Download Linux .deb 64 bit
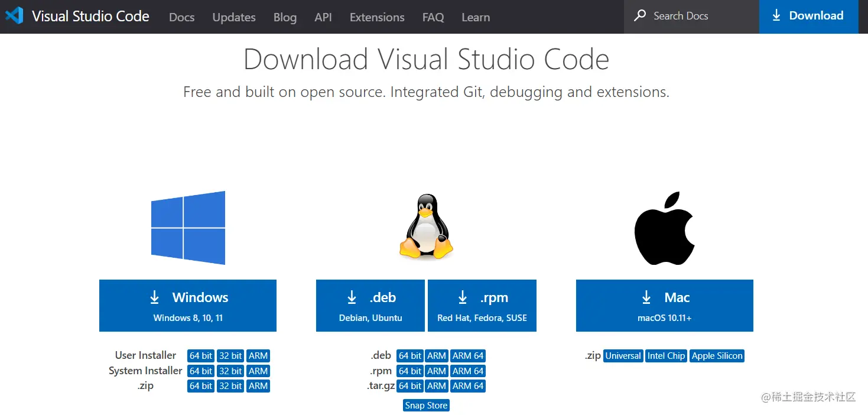The image size is (868, 415). (x=410, y=356)
